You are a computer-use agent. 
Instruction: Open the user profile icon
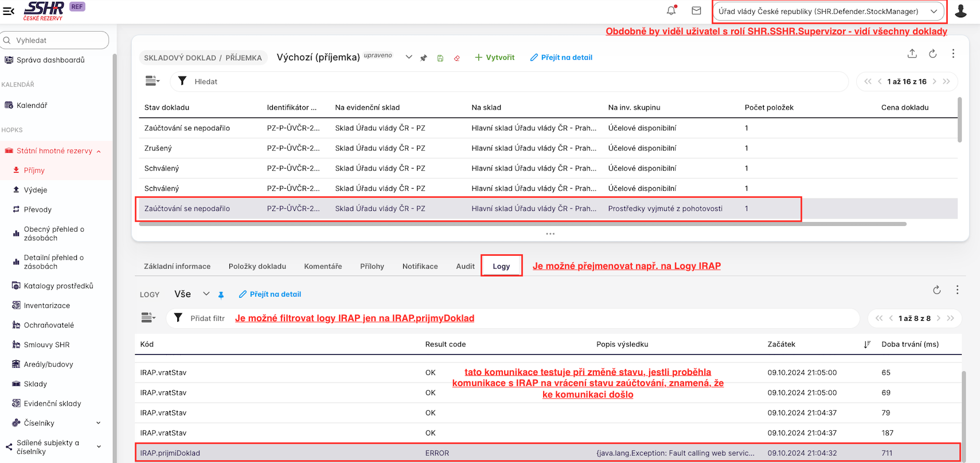click(961, 11)
